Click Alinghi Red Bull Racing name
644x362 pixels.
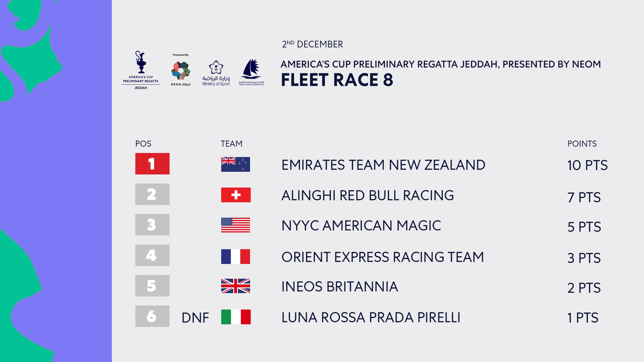click(368, 196)
